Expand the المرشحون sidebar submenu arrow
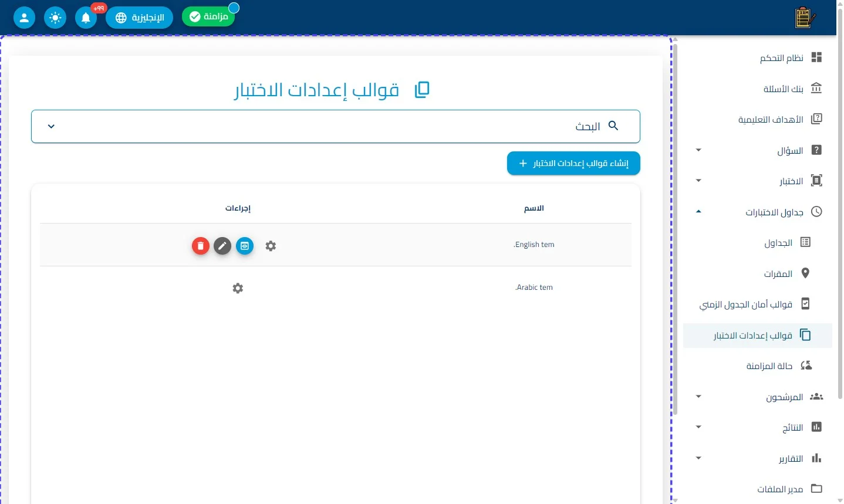Image resolution: width=844 pixels, height=504 pixels. click(698, 397)
